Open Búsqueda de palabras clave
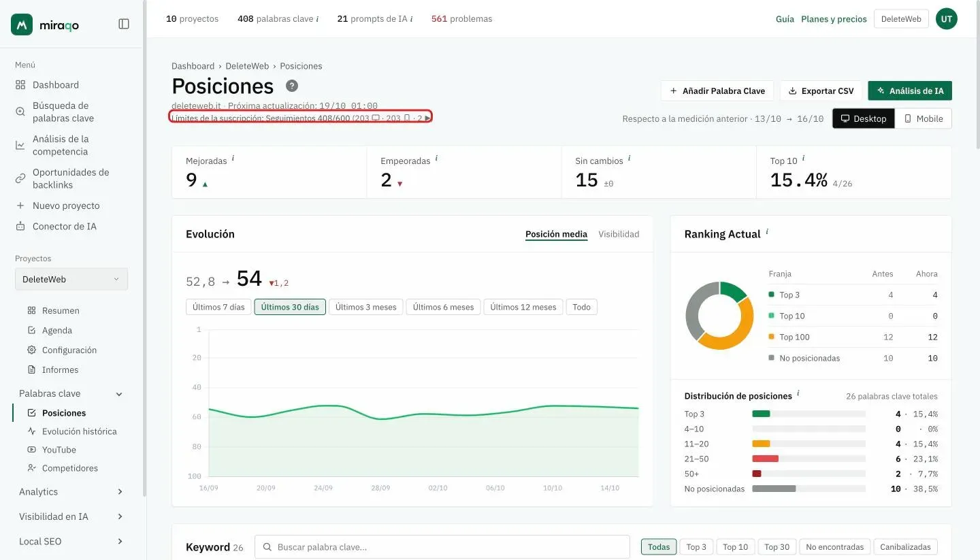Image resolution: width=980 pixels, height=560 pixels. (63, 112)
